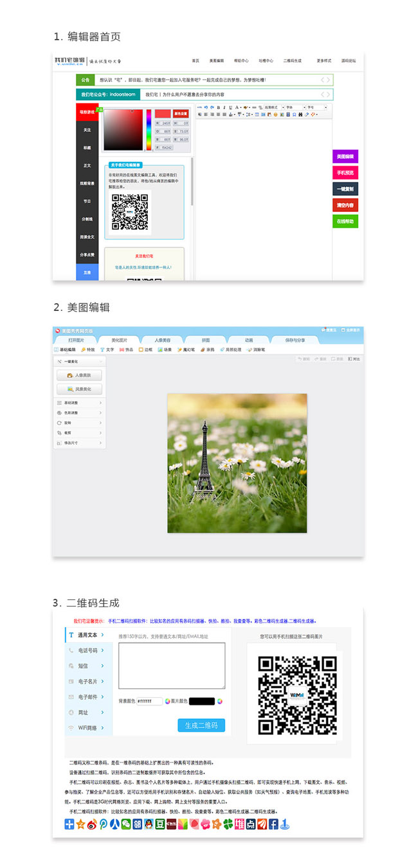Select the 关注 category in sidebar

point(87,130)
